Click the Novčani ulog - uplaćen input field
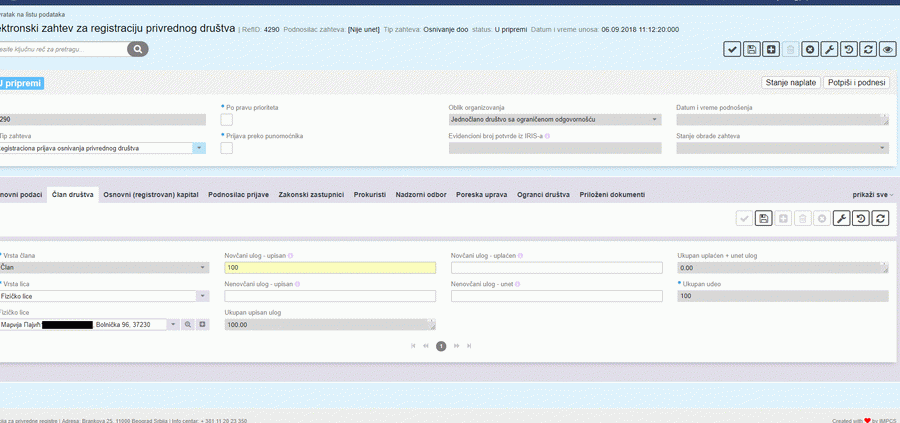This screenshot has width=900, height=423. [x=556, y=268]
